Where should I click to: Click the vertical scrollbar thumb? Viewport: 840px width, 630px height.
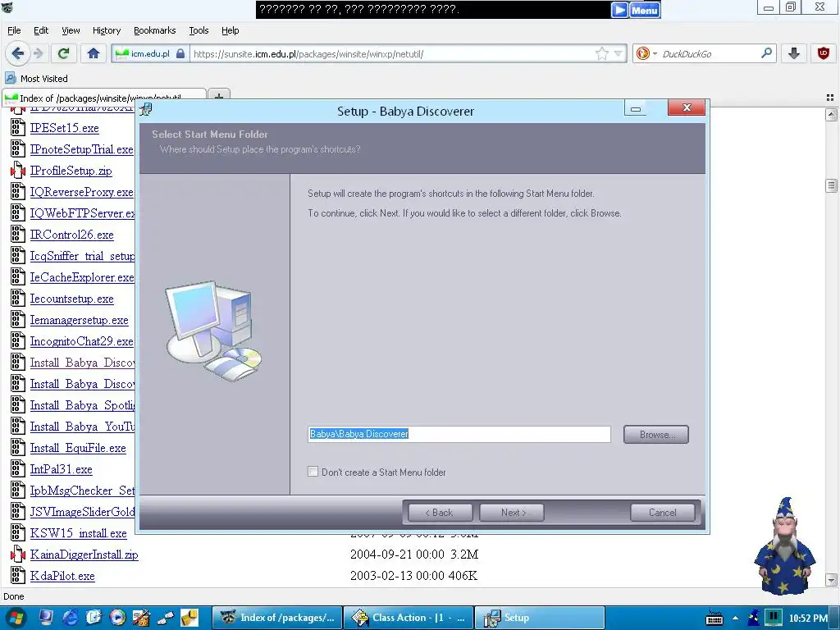(832, 185)
